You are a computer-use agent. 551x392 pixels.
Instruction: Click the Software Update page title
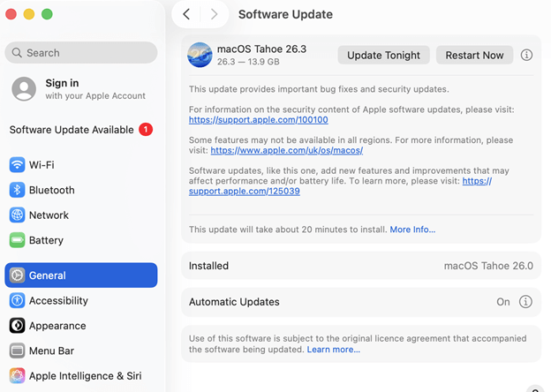click(285, 14)
